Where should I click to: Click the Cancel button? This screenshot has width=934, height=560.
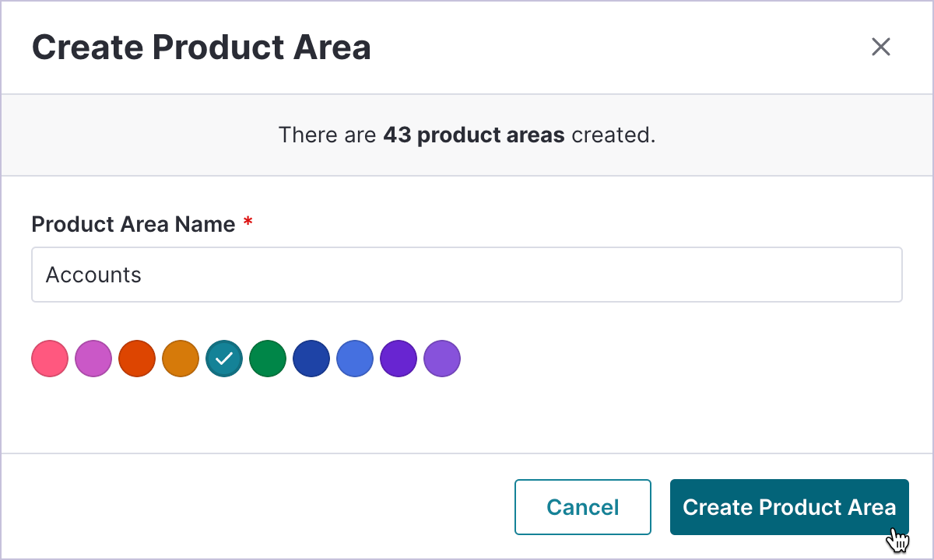(582, 507)
